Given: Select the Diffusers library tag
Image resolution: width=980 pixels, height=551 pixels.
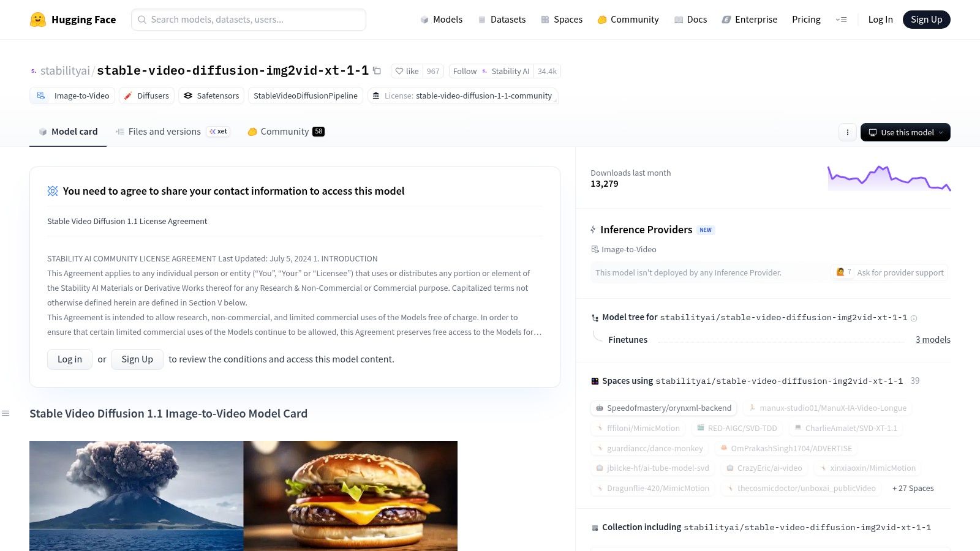Looking at the screenshot, I should 146,96.
